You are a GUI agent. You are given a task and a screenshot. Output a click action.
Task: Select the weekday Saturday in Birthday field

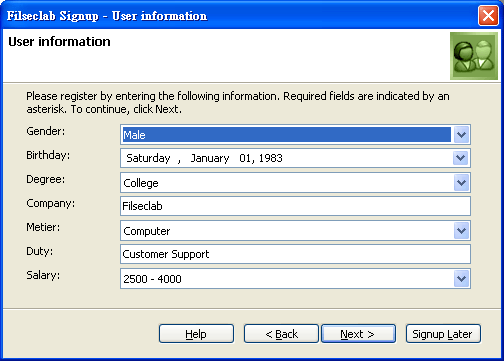click(148, 158)
